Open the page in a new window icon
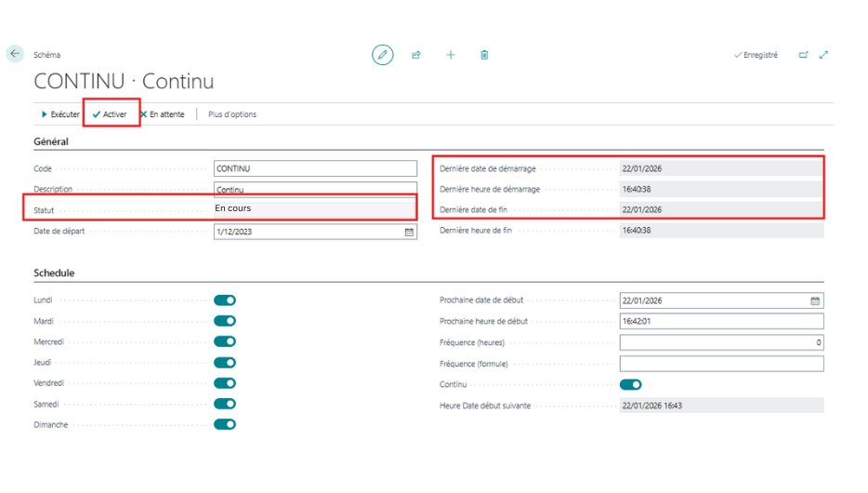 click(803, 55)
